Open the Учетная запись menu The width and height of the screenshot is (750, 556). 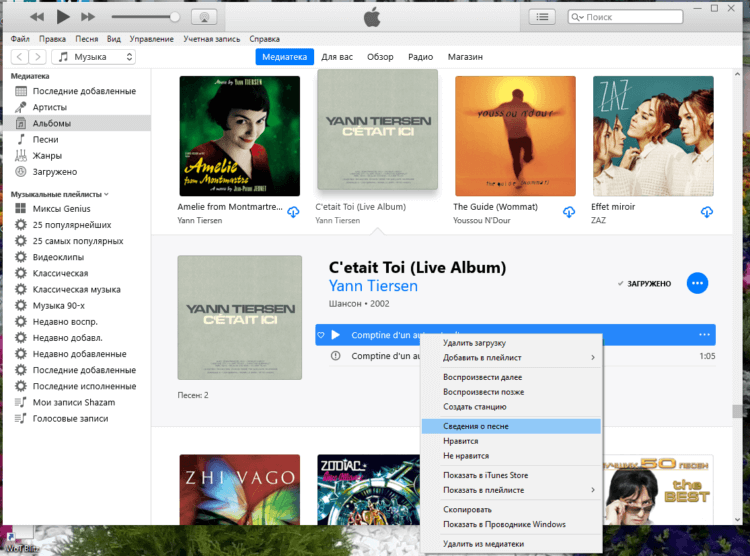point(211,39)
